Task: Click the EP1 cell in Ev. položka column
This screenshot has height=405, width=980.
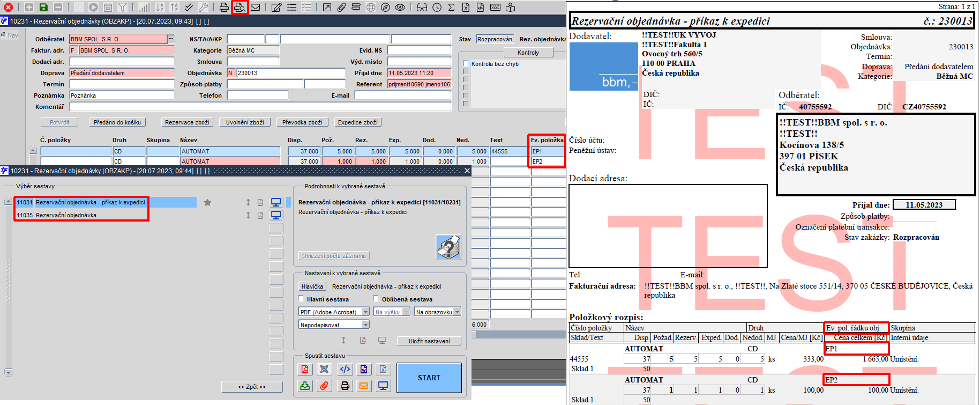Action: click(x=548, y=151)
